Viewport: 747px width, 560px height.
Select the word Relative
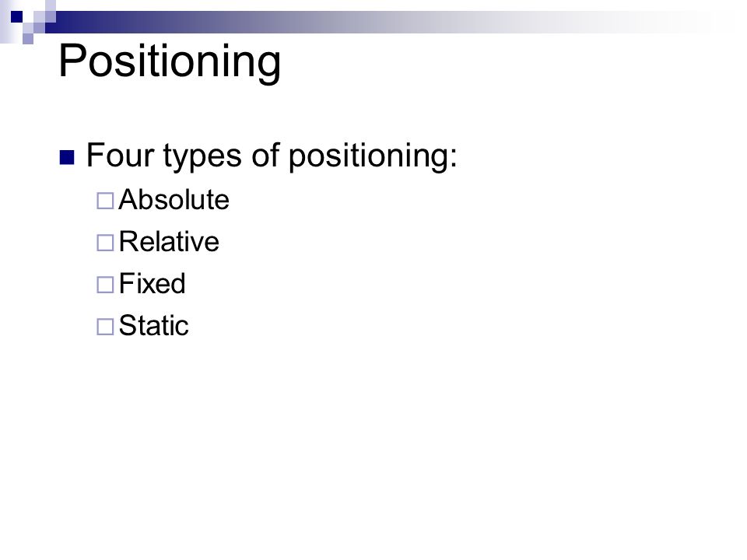[169, 241]
